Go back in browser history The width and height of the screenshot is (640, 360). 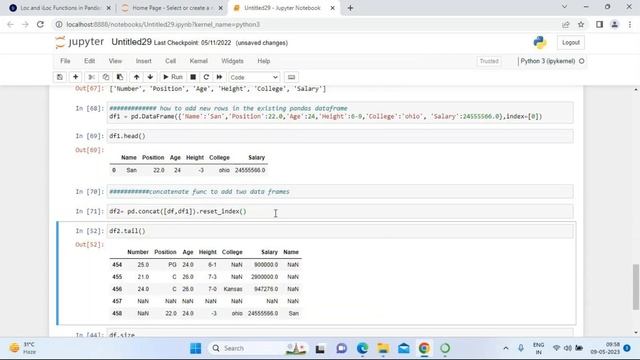coord(10,24)
